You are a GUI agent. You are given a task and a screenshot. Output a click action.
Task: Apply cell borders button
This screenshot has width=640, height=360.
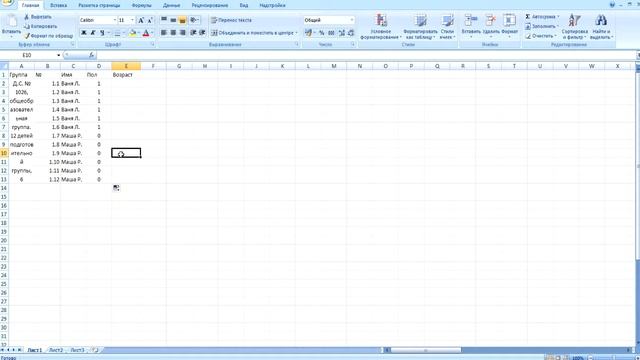pyautogui.click(x=118, y=33)
